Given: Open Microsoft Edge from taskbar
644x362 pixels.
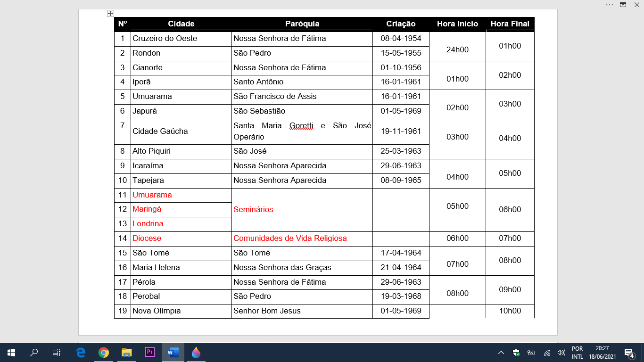Looking at the screenshot, I should [81, 352].
